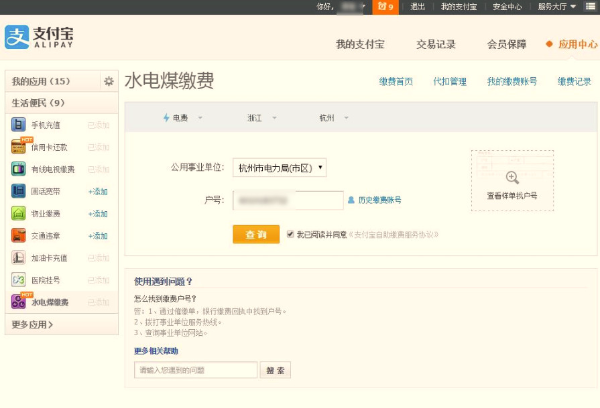This screenshot has height=408, width=600.
Task: Open the 历史缴费账号 link
Action: coord(374,200)
